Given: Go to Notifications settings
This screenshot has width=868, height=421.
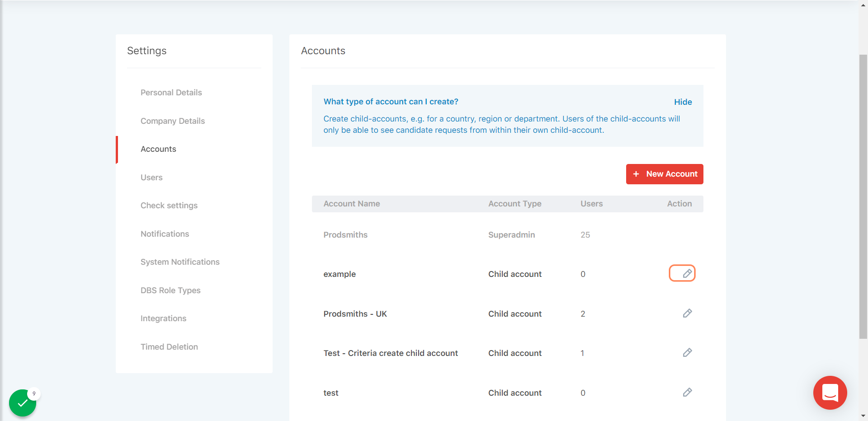Looking at the screenshot, I should [165, 234].
